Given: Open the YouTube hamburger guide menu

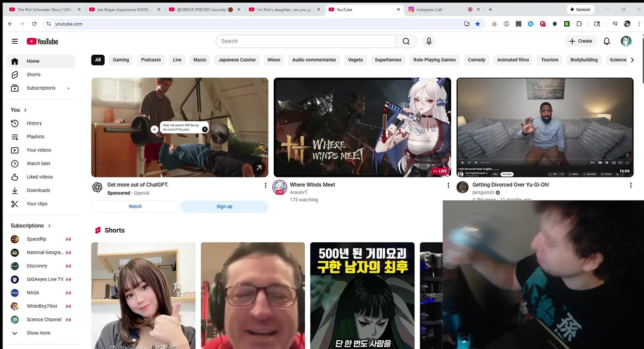Looking at the screenshot, I should point(15,41).
